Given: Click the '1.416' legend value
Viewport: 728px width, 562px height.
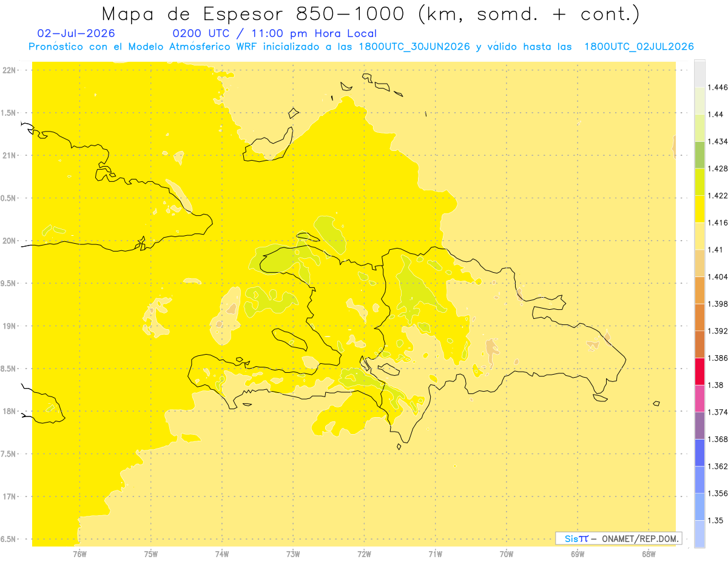Looking at the screenshot, I should (x=718, y=223).
